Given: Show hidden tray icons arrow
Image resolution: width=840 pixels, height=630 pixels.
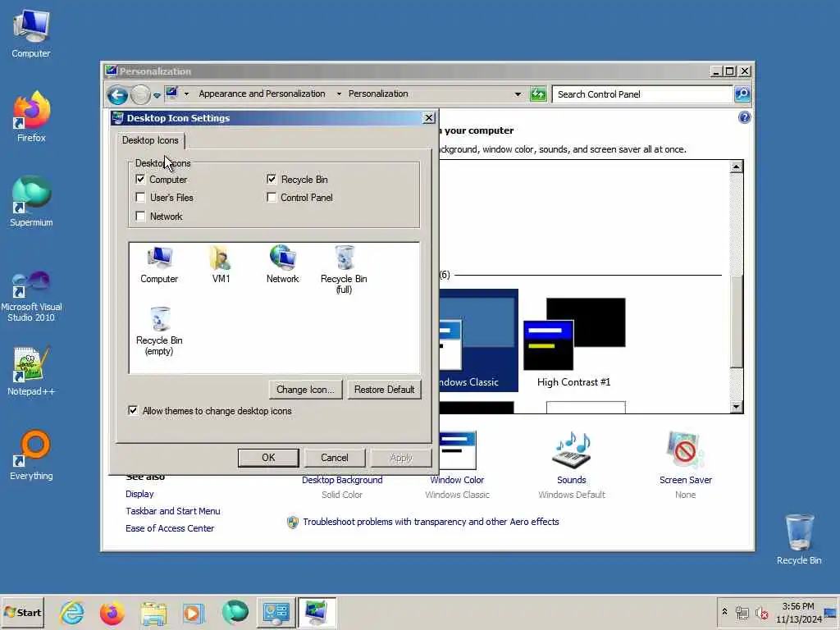Looking at the screenshot, I should coord(724,611).
